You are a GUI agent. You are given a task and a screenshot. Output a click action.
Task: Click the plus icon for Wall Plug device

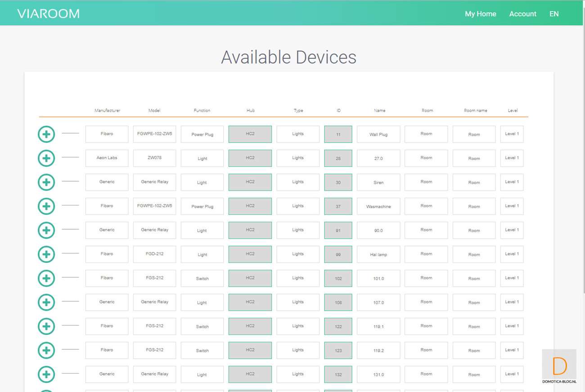(46, 134)
